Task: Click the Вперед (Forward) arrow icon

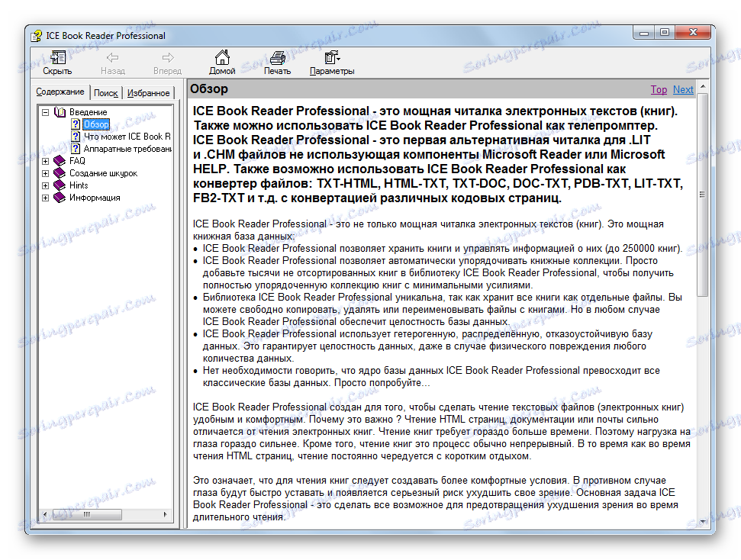Action: pyautogui.click(x=168, y=58)
